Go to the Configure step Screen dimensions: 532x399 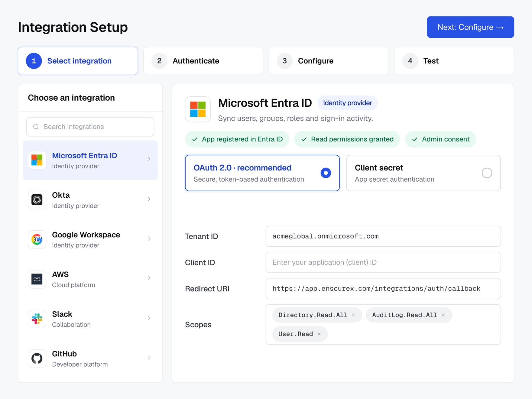329,61
